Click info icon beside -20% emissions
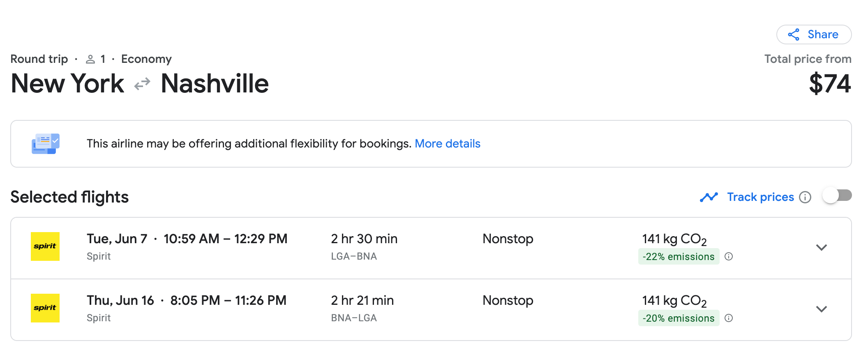868x350 pixels. click(x=729, y=318)
